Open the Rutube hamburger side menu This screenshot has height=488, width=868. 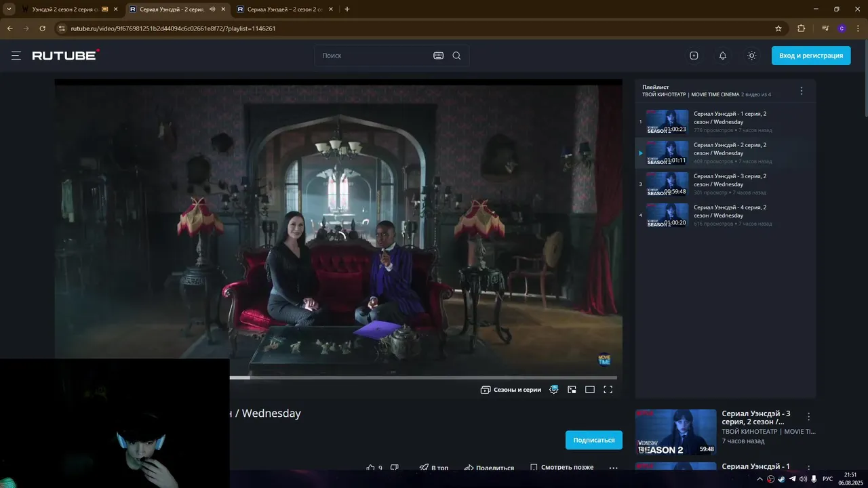(16, 56)
